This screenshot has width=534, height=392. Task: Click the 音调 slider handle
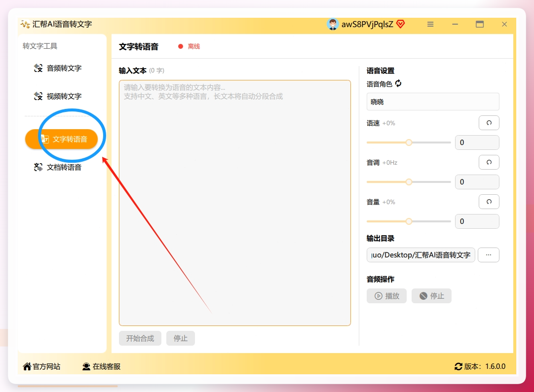pyautogui.click(x=409, y=182)
